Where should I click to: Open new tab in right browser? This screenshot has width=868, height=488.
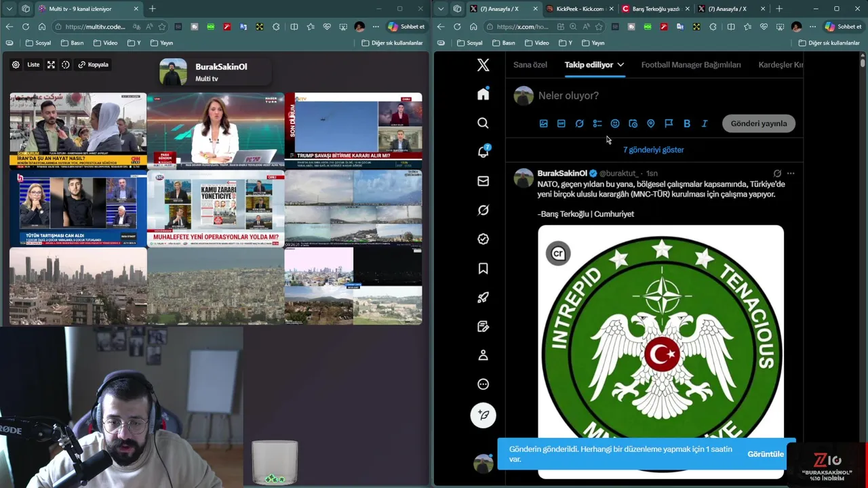(779, 9)
